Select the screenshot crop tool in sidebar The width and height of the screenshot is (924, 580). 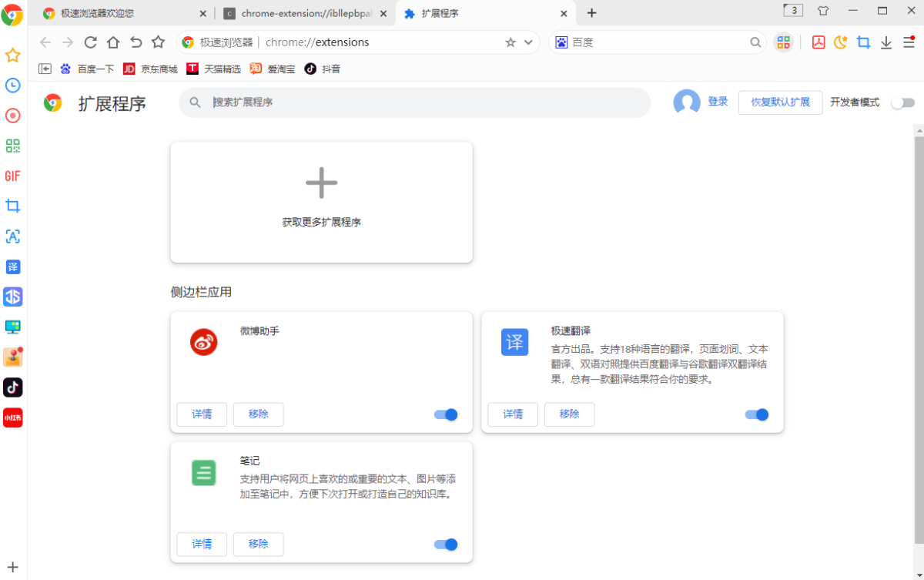[12, 206]
